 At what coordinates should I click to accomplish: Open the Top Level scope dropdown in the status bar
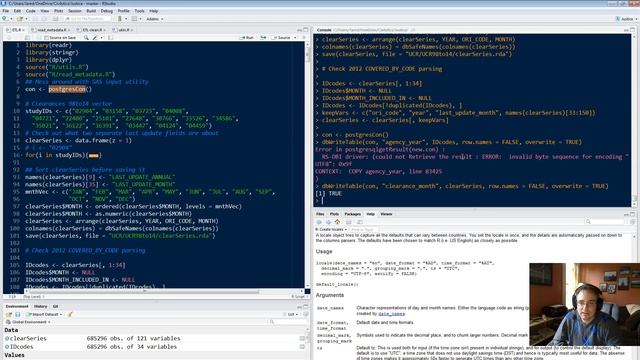coord(33,297)
